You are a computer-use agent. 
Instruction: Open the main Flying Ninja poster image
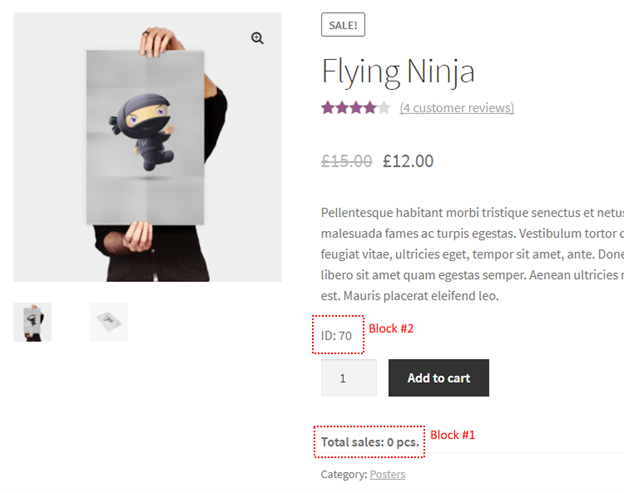148,147
